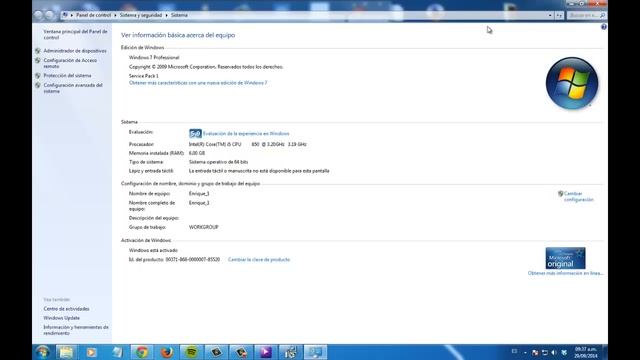The image size is (640, 360).
Task: Click shield icon next to Administrador de dispositivos
Action: [x=38, y=51]
